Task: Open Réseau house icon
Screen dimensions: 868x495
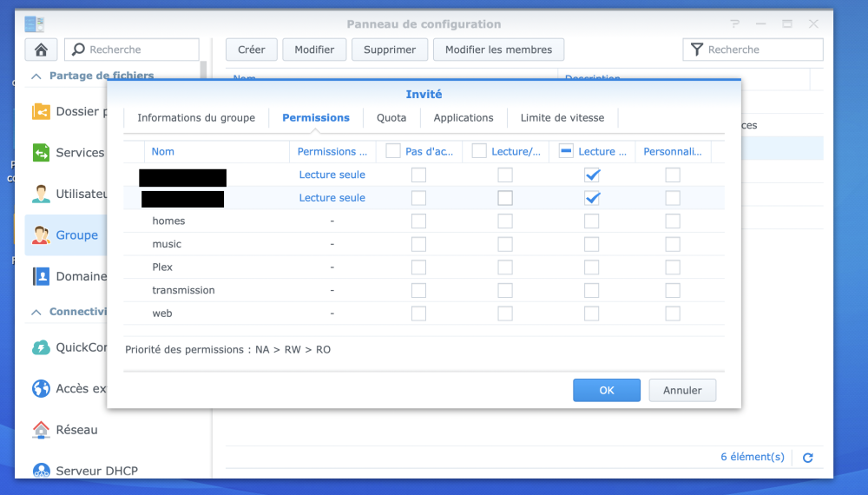Action: coord(41,430)
